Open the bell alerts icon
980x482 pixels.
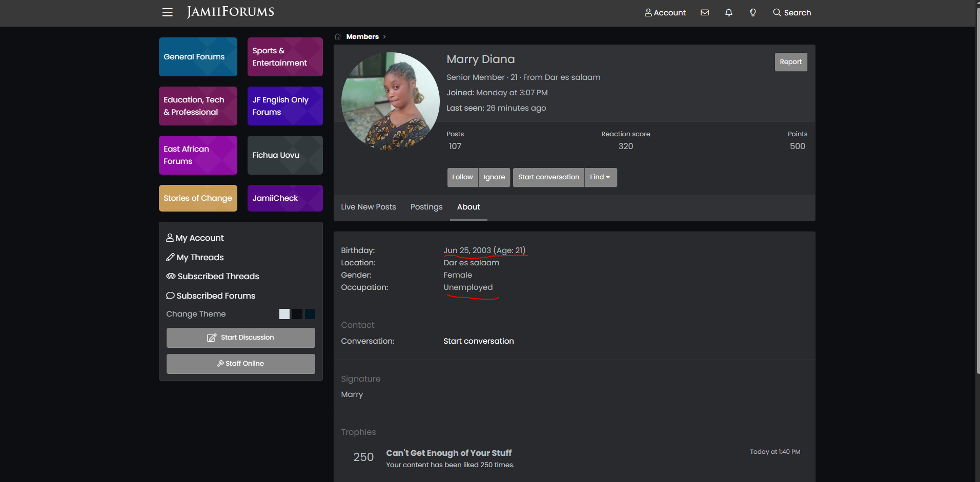[729, 12]
